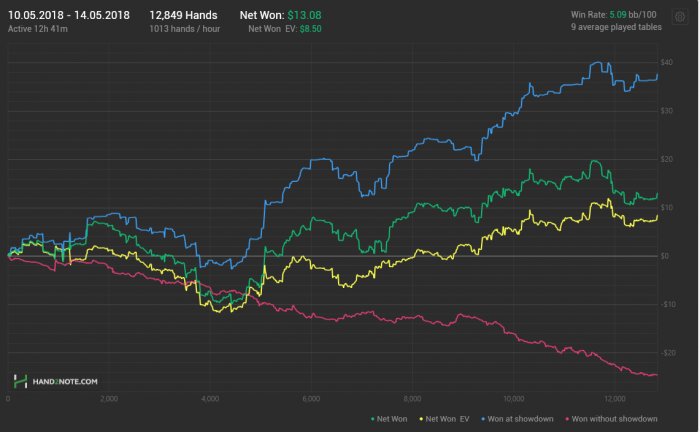Click the 10.05.2018 - 14.05.2018 date range
This screenshot has height=432, width=700.
pyautogui.click(x=68, y=16)
